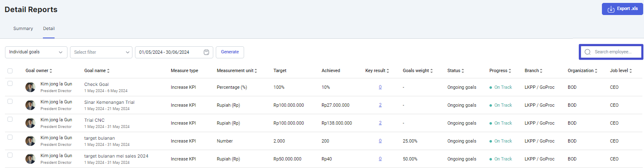
Task: Tick checkbox for target bulanan mei sales 2024
Action: coord(10,155)
